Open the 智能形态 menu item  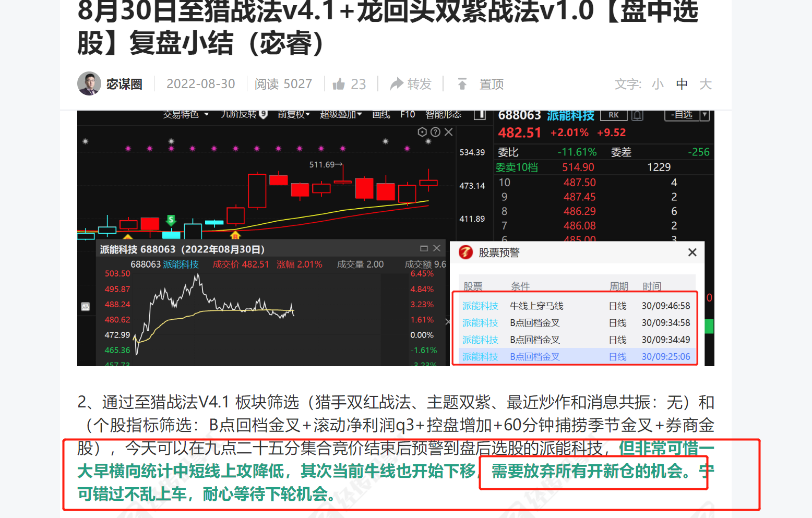click(443, 114)
